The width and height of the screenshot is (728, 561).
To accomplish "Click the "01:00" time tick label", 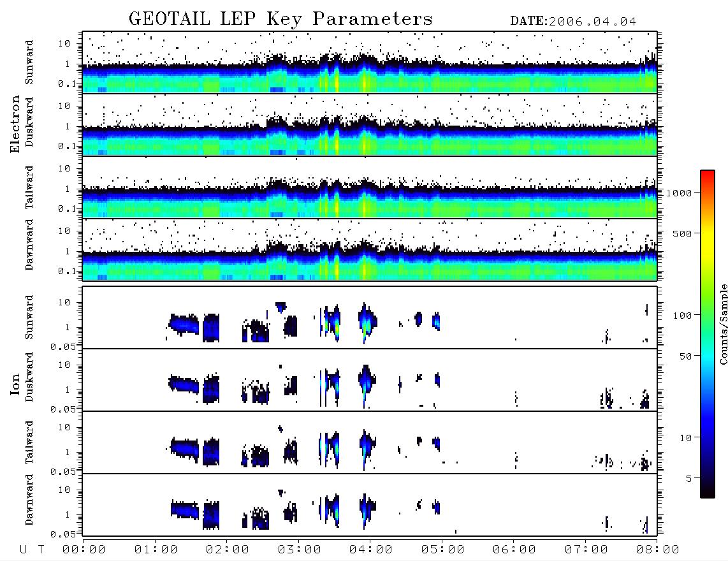I will click(156, 550).
